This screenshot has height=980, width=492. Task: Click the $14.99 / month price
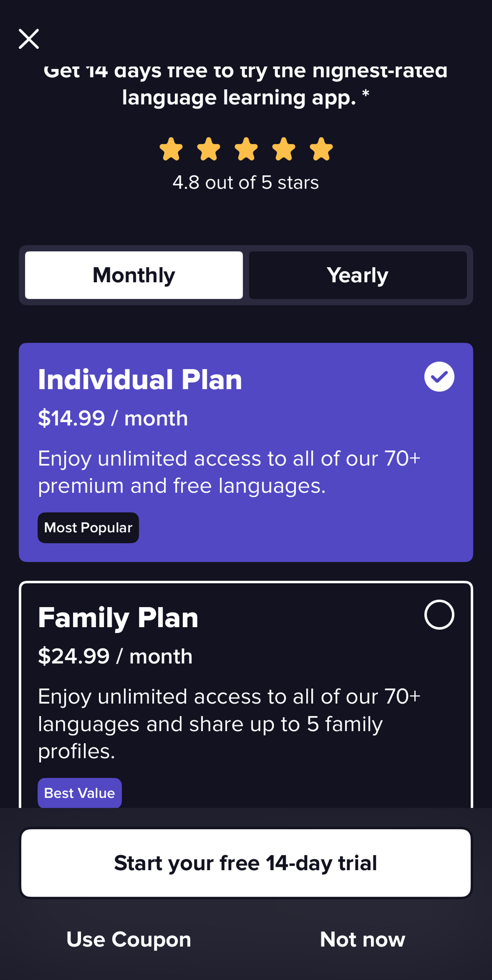pos(113,418)
